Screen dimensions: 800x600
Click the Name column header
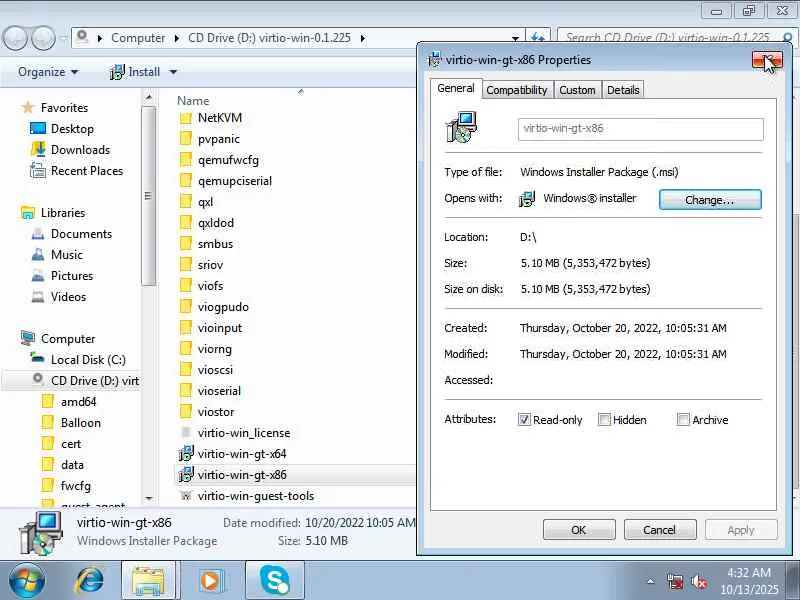[193, 101]
